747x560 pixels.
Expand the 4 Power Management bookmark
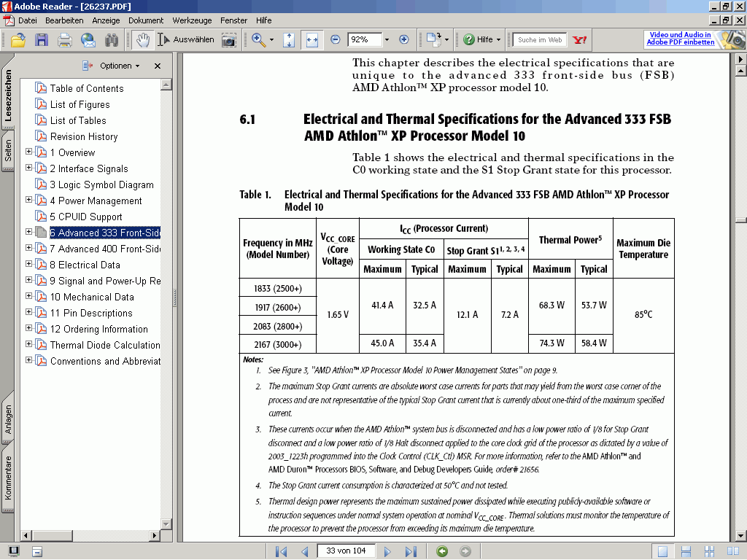coord(28,200)
